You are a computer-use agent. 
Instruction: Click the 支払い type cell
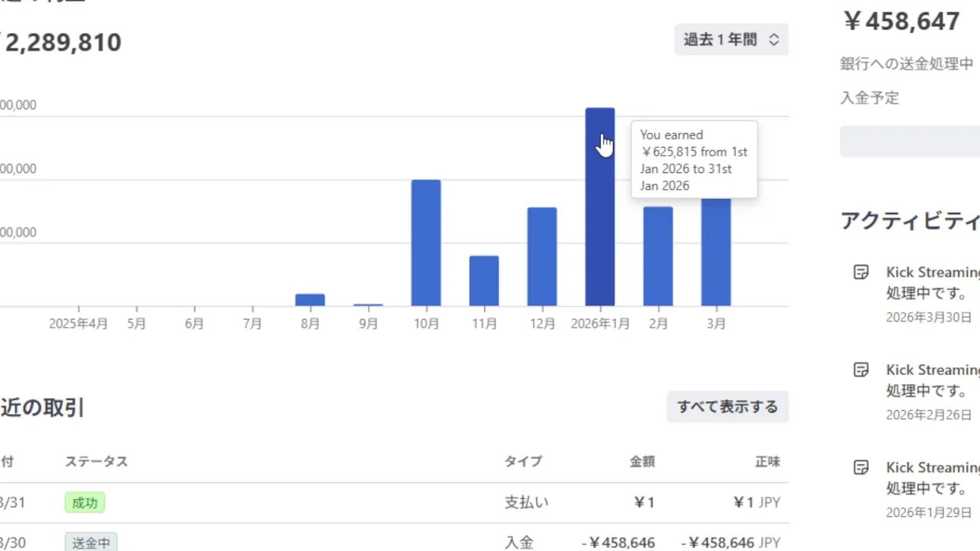coord(527,503)
